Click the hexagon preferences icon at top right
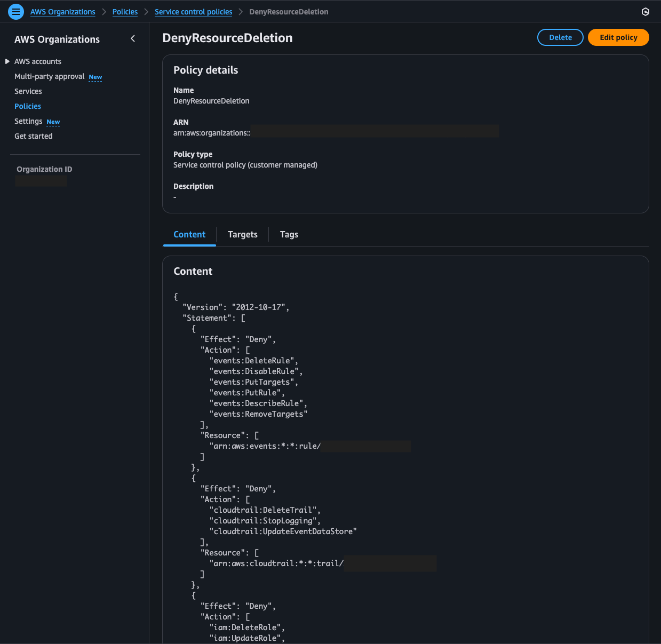The image size is (661, 644). (645, 12)
